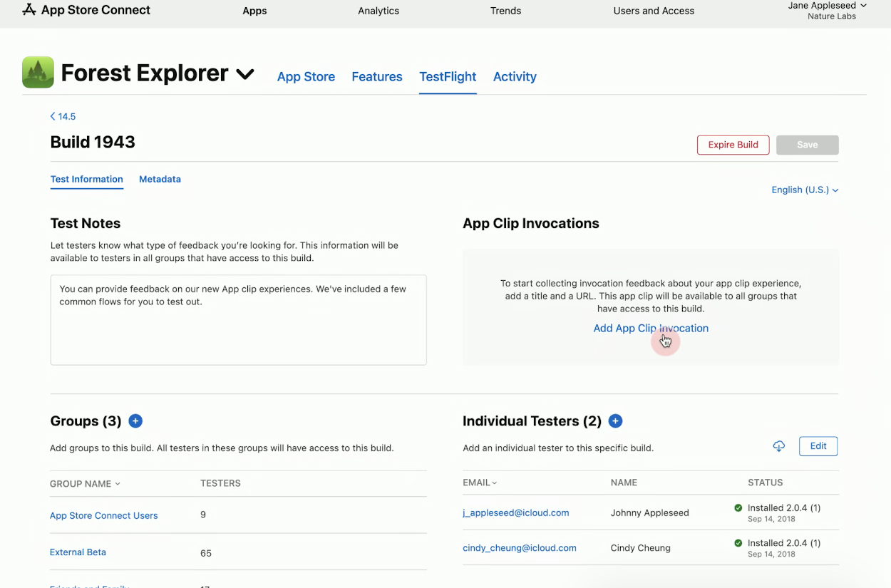Viewport: 891px width, 588px height.
Task: Sort by Group Name column
Action: click(x=85, y=483)
